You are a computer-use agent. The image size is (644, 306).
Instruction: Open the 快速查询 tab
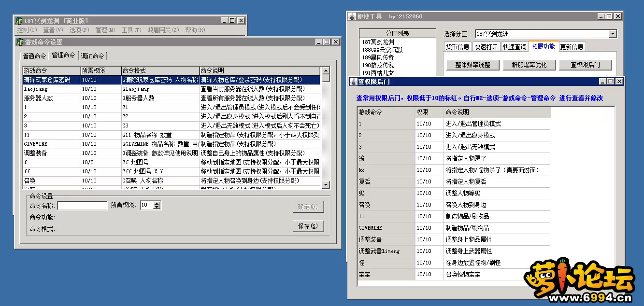click(x=515, y=47)
